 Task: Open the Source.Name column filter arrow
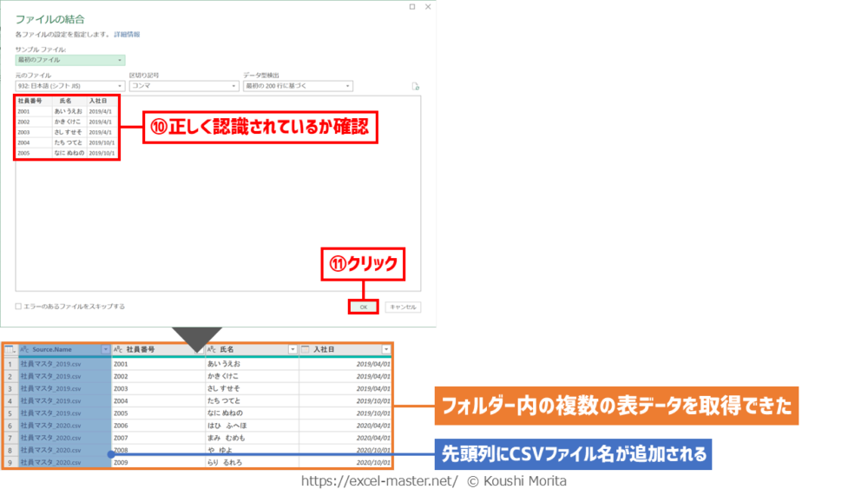pos(106,349)
